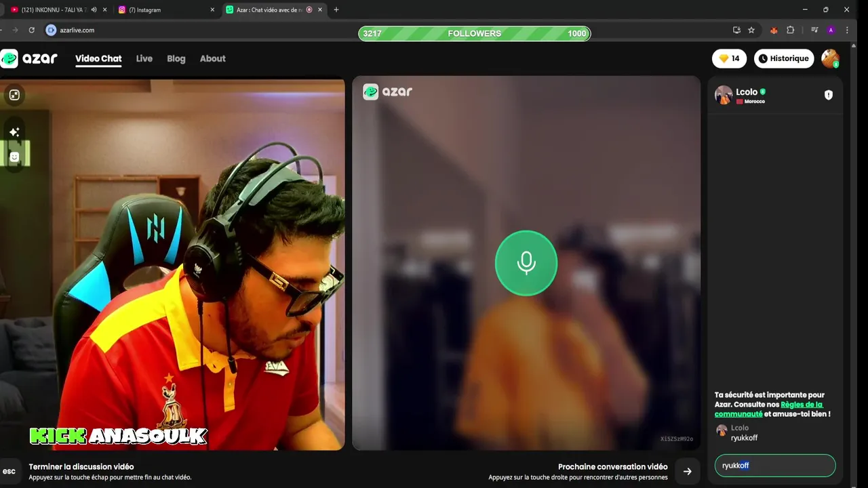Image resolution: width=868 pixels, height=488 pixels.
Task: Unmute with the green microphone button
Action: (526, 263)
